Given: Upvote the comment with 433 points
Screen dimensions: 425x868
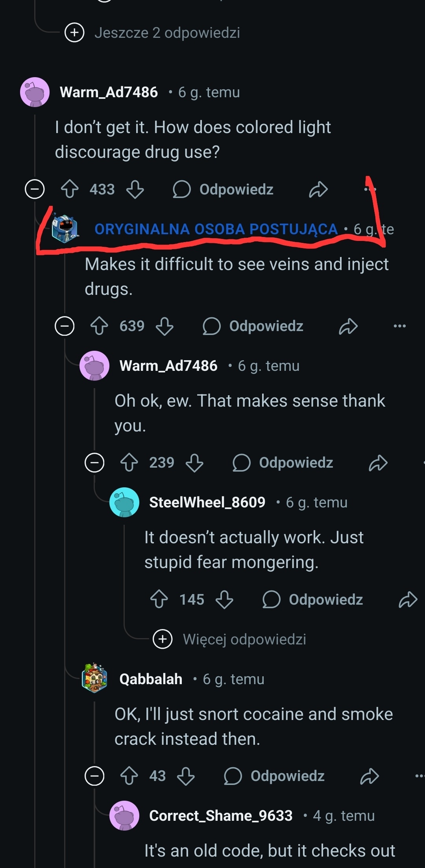Looking at the screenshot, I should point(70,189).
